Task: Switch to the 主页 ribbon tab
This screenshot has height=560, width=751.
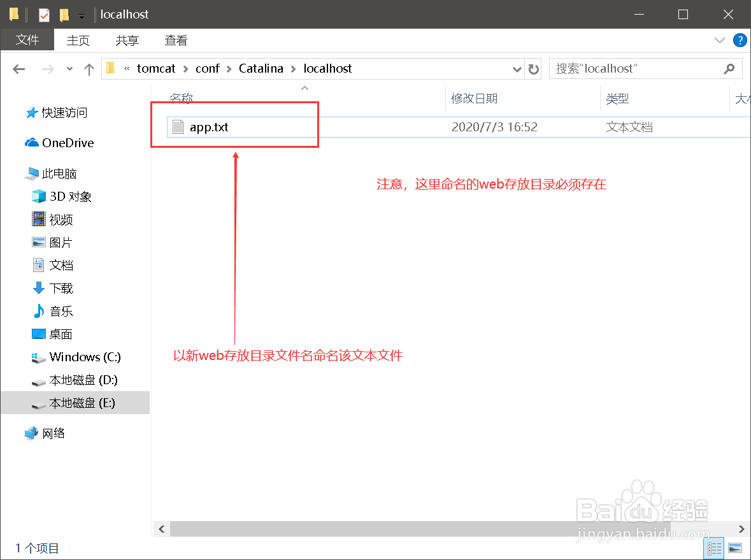Action: [78, 41]
